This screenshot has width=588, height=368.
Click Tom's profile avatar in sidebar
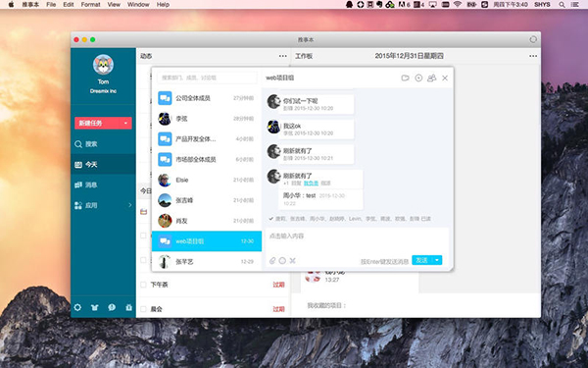[x=103, y=65]
